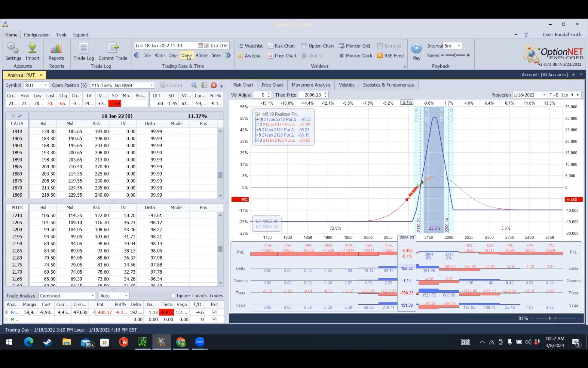Screen dimensions: 588x368
Task: Toggle the account status dot indicator
Action: (x=573, y=75)
